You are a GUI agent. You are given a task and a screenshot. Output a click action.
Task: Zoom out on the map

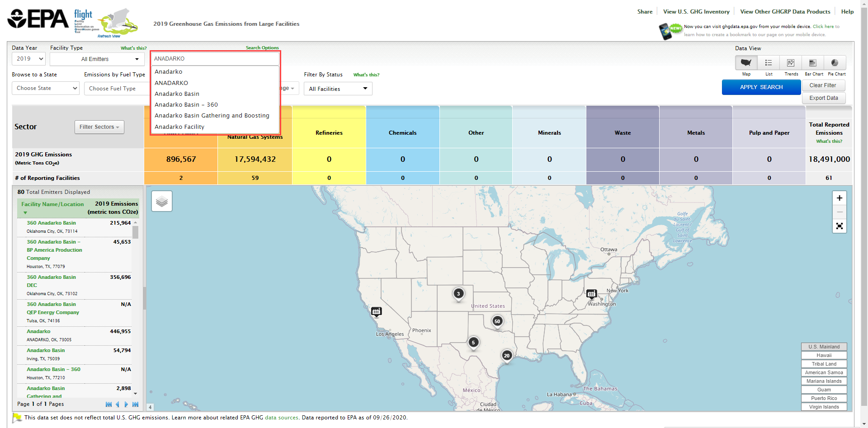[840, 212]
